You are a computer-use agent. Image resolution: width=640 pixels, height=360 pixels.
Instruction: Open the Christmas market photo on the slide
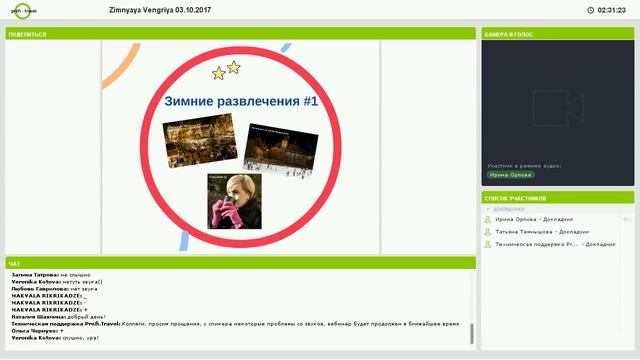200,140
